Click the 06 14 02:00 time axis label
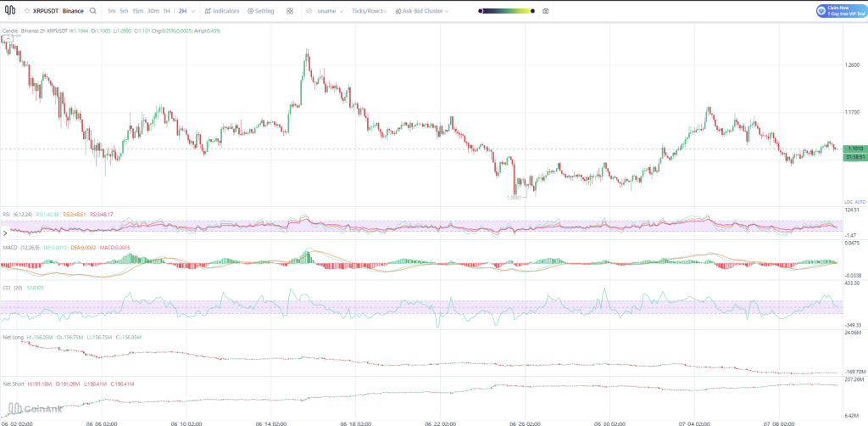Screen dimensions: 868x426 pos(272,423)
